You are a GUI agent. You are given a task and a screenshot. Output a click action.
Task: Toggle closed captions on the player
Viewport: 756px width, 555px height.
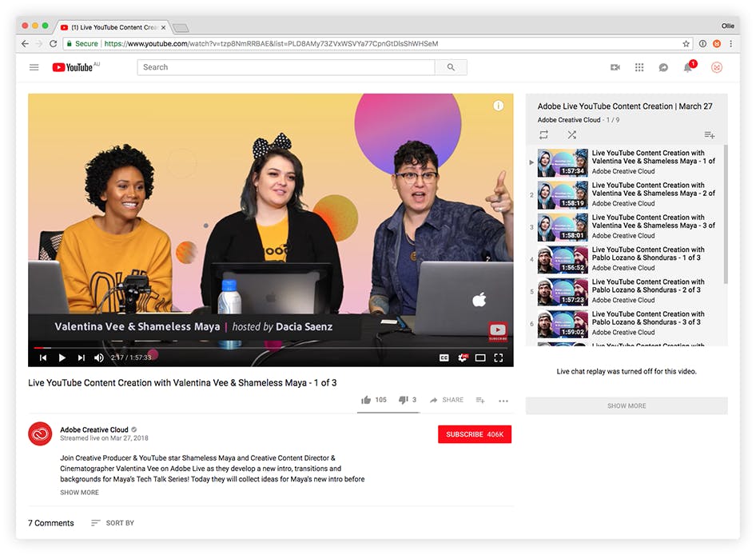444,357
